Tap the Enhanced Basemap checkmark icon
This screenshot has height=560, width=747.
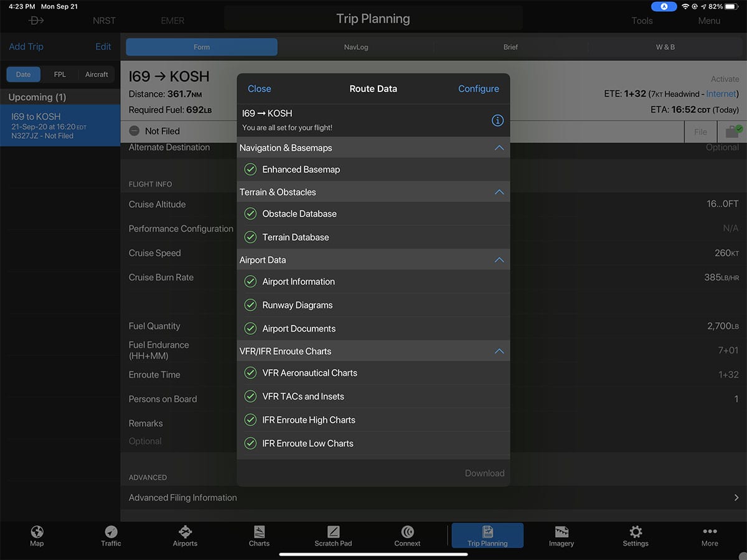[x=250, y=169]
